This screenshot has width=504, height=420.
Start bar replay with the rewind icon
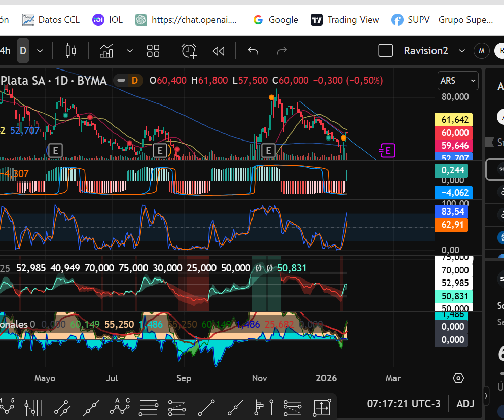(x=219, y=51)
